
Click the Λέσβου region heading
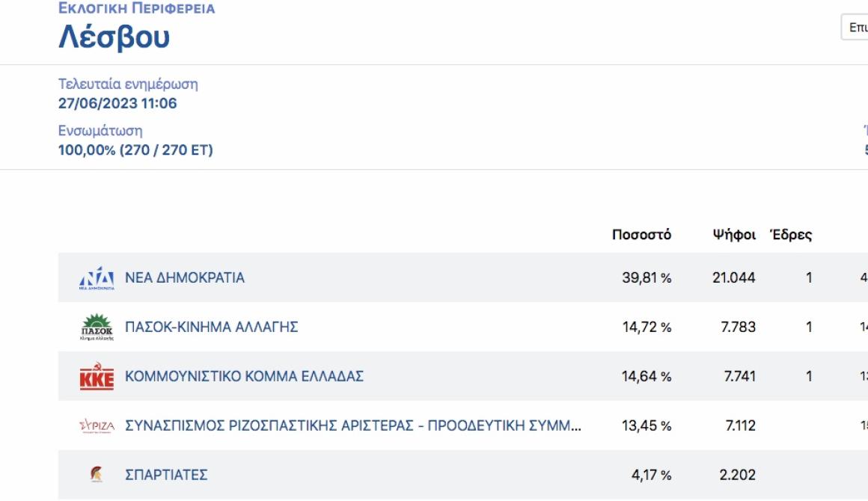(x=114, y=37)
